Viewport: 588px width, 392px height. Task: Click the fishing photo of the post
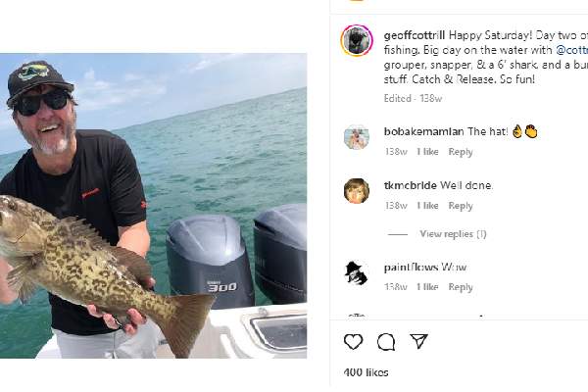[153, 206]
